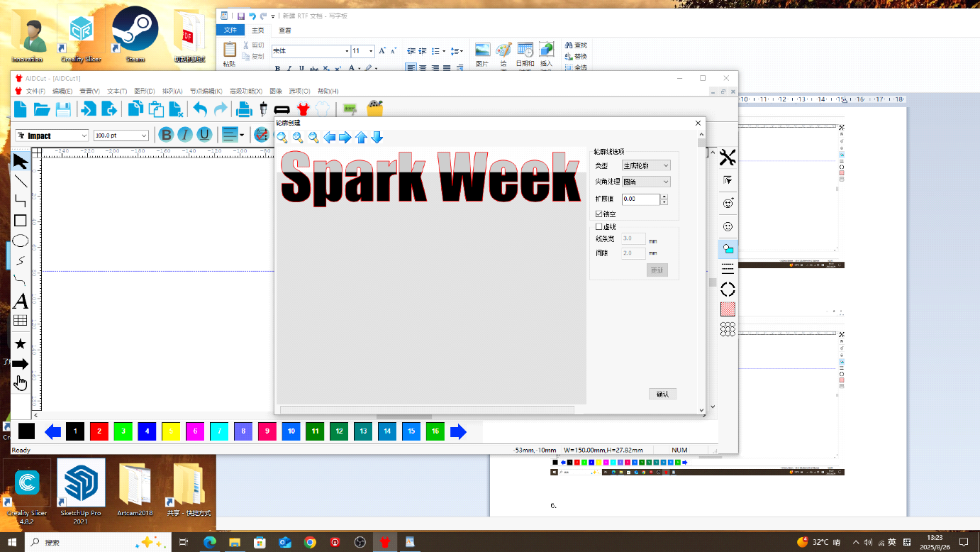Toggle Underline in AIDCut text toolbar
This screenshot has width=980, height=552.
pos(204,135)
